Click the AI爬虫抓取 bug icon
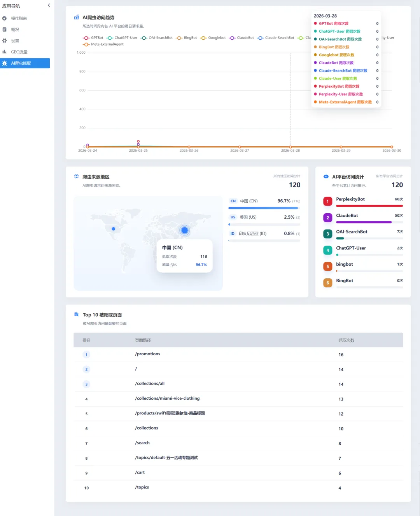Image resolution: width=420 pixels, height=516 pixels. [4, 63]
